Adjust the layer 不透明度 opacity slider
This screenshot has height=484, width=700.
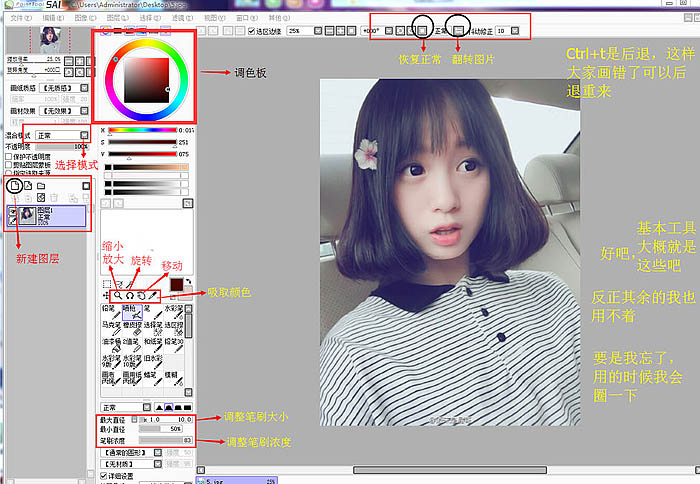coord(62,146)
